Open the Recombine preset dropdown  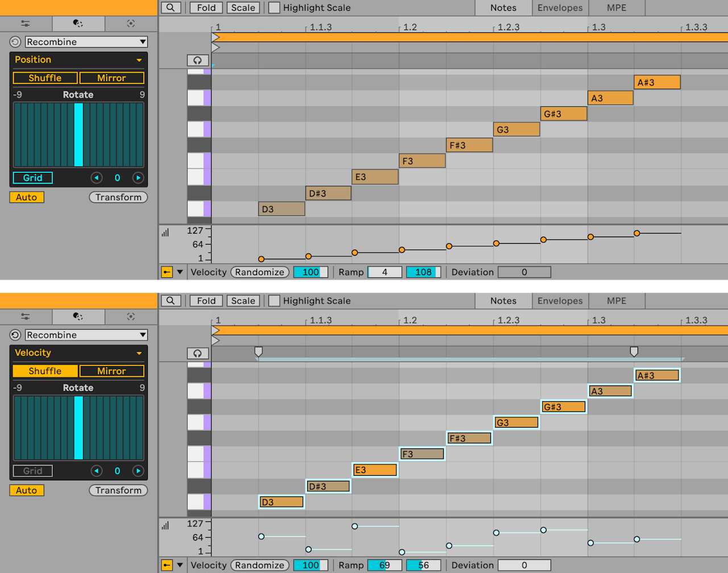(85, 41)
